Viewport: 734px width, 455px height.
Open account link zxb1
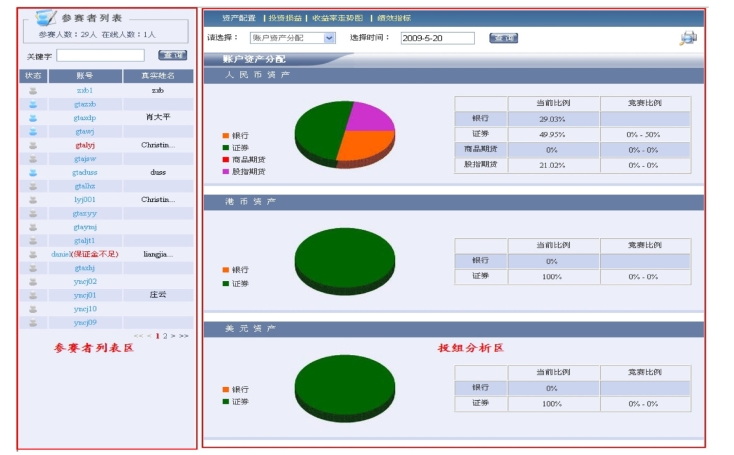85,90
